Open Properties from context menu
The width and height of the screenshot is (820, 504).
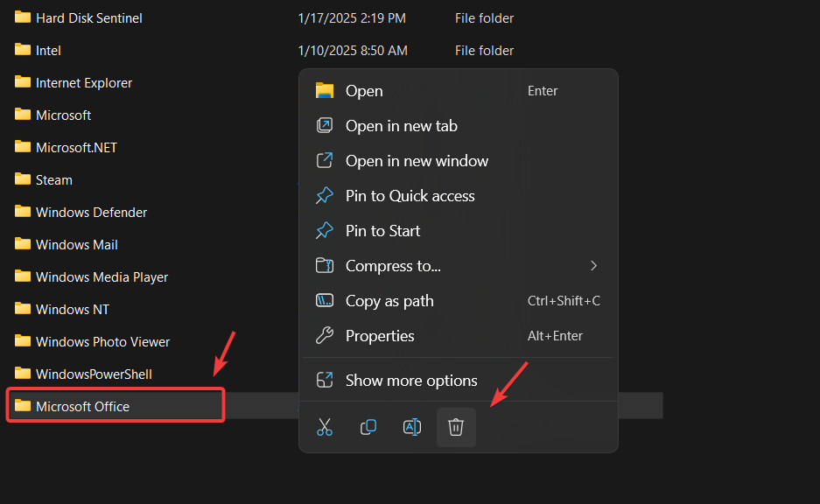[380, 336]
